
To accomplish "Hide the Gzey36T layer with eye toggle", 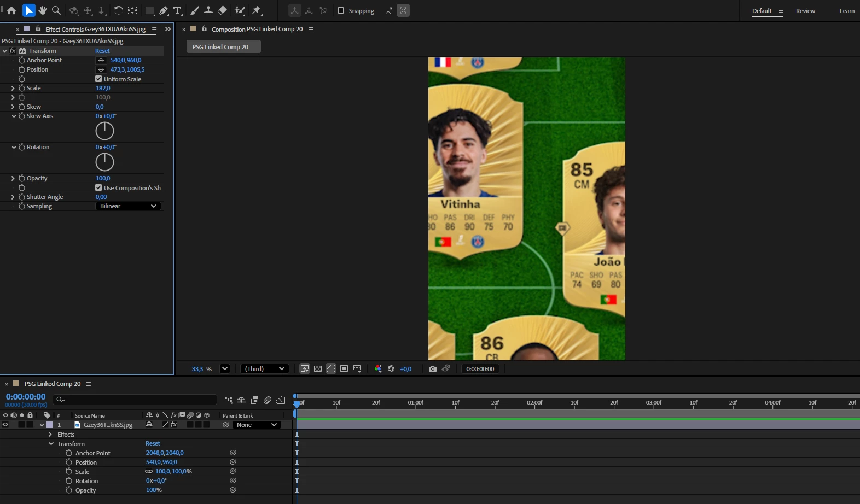I will coord(5,425).
